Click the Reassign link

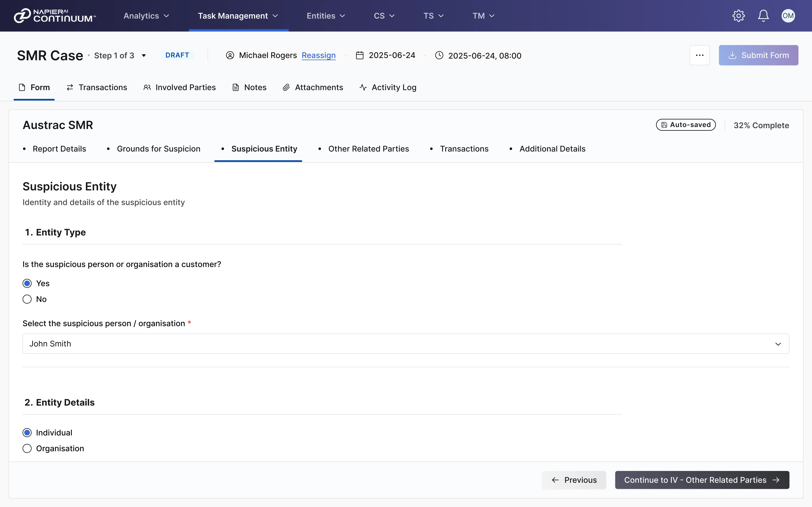pyautogui.click(x=318, y=55)
